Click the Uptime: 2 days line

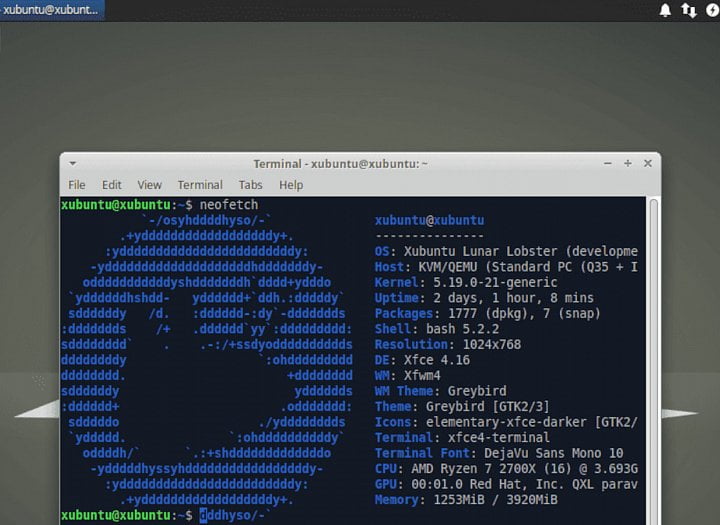(x=484, y=298)
